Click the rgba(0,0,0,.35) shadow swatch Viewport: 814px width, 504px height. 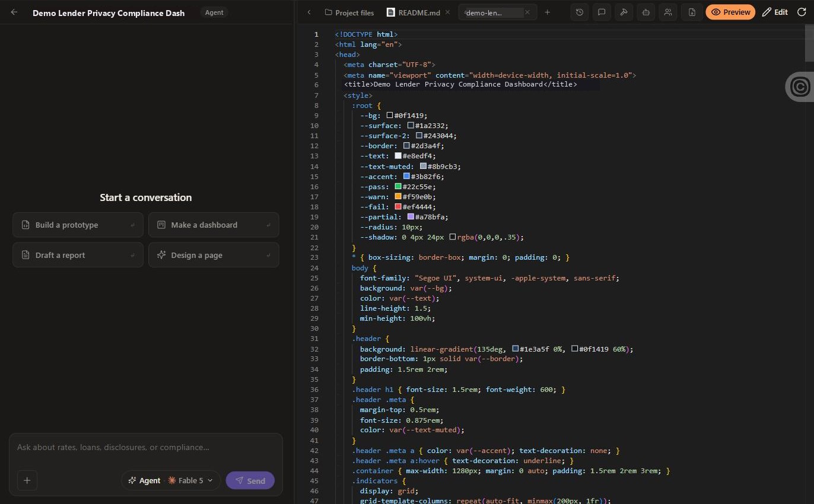point(453,237)
